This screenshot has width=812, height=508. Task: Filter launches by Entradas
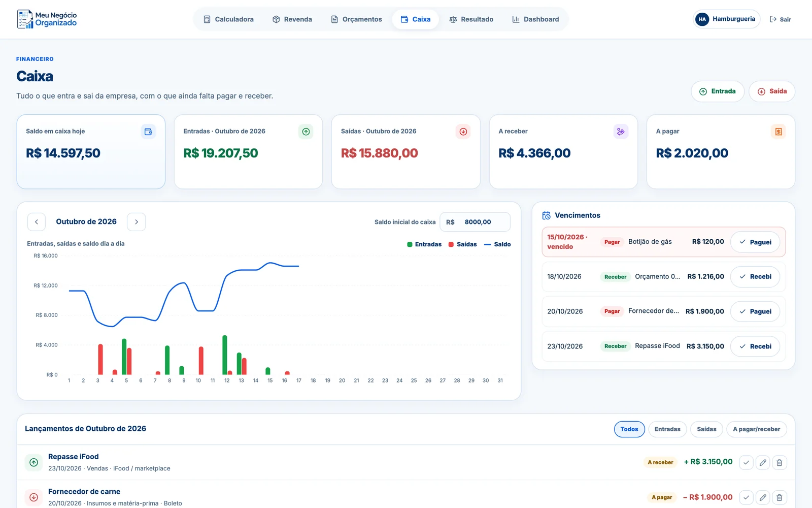667,429
